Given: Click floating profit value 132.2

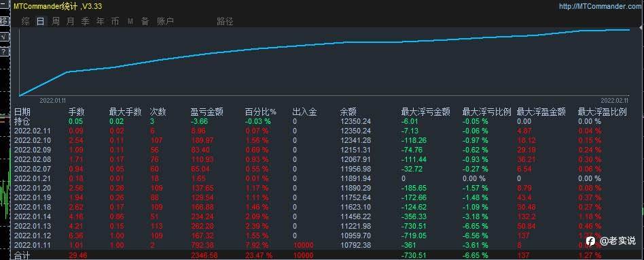Looking at the screenshot, I should coord(525,216).
